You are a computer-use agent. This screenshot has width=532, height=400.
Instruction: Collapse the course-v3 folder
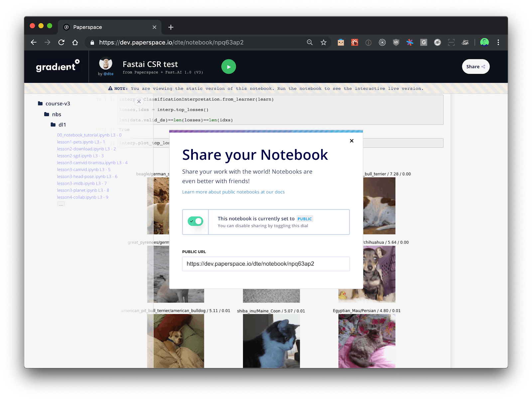[x=54, y=103]
